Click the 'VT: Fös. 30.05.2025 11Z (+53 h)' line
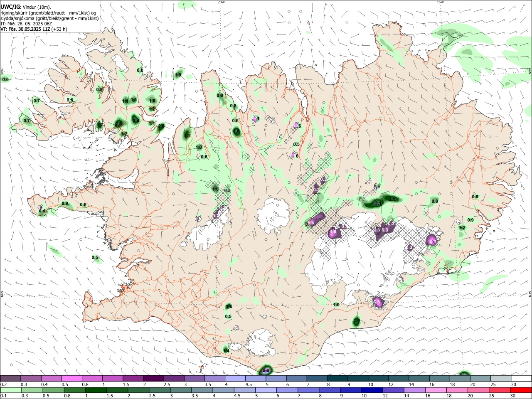 click(34, 29)
